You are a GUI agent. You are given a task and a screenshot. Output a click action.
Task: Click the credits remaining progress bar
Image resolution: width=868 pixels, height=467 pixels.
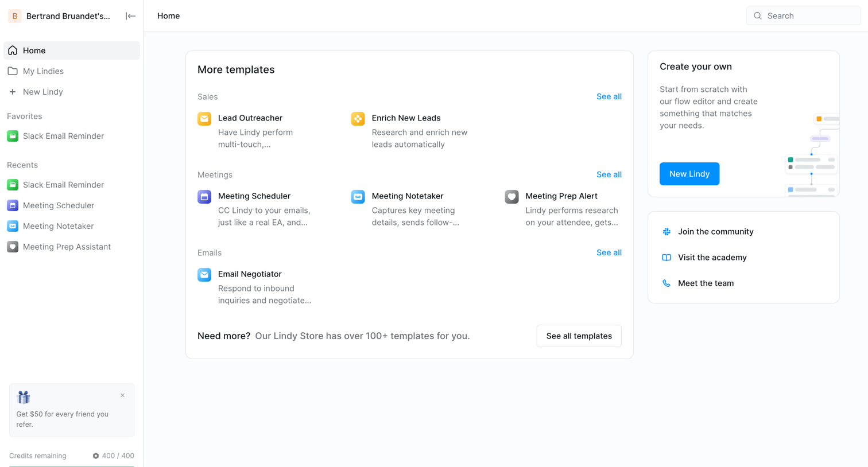72,466
